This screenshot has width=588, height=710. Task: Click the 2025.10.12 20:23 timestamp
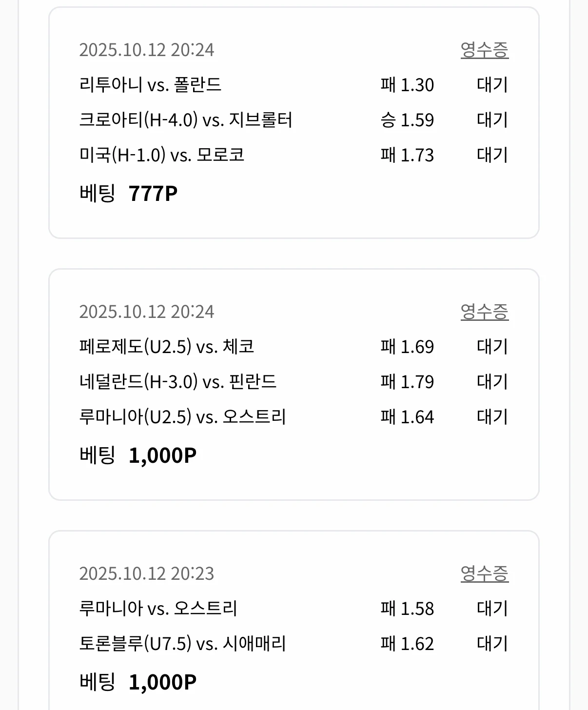pos(146,573)
